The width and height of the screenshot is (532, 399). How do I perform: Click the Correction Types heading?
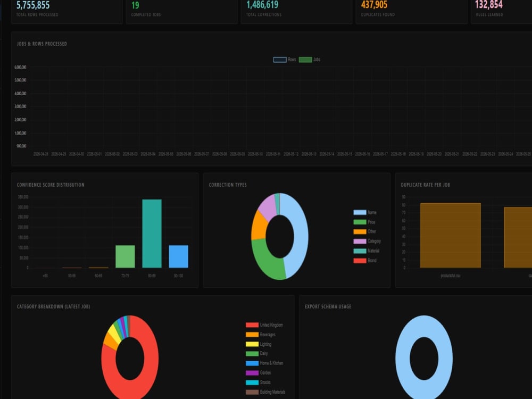click(x=228, y=185)
